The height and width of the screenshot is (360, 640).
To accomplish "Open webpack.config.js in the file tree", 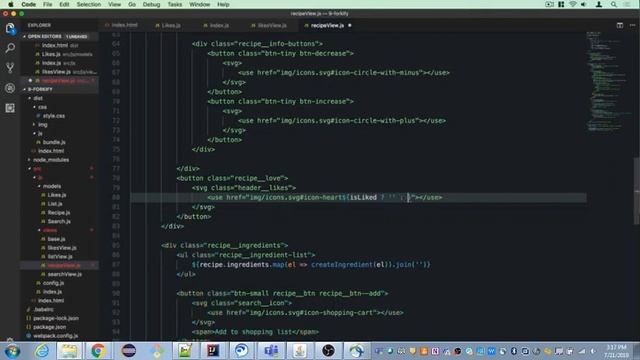I will pyautogui.click(x=55, y=336).
